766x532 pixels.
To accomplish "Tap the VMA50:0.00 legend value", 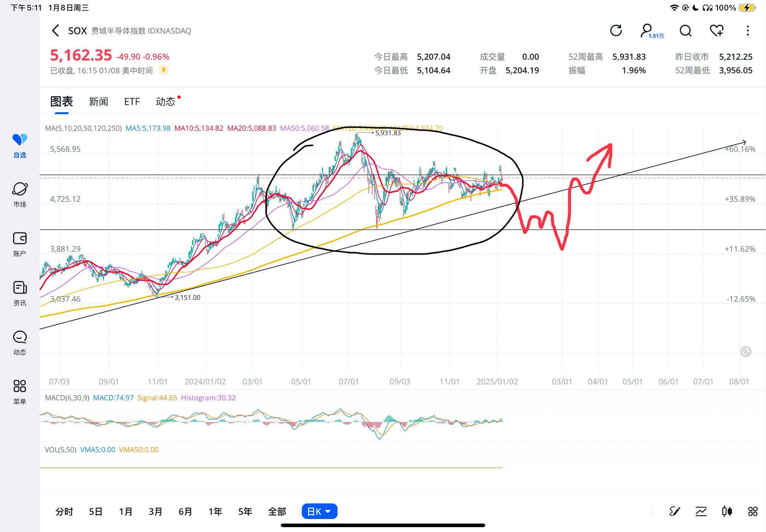I will click(139, 449).
